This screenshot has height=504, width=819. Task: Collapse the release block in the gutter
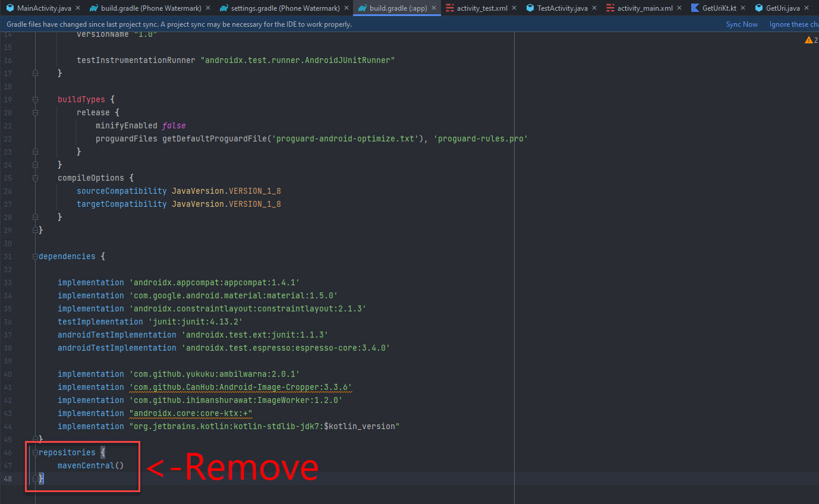click(34, 112)
